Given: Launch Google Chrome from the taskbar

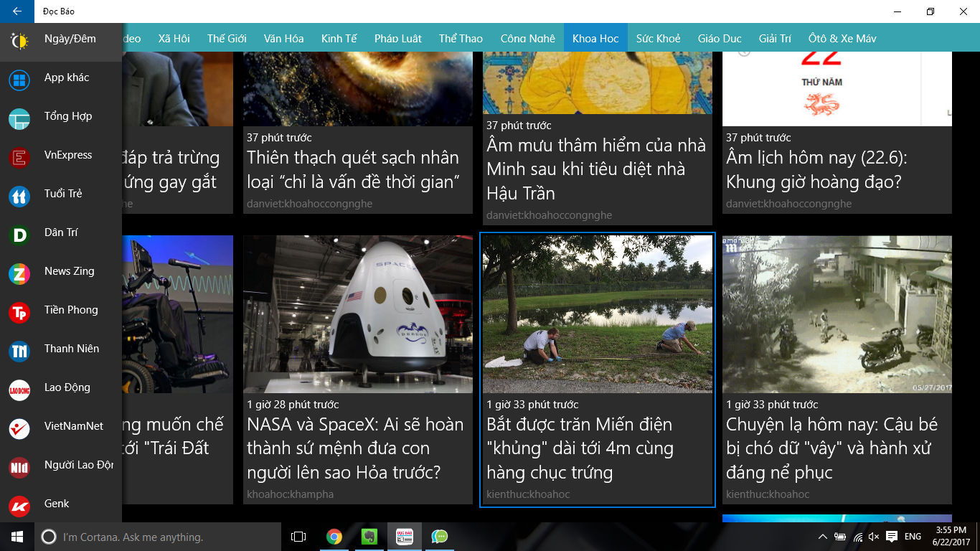Looking at the screenshot, I should coord(334,537).
